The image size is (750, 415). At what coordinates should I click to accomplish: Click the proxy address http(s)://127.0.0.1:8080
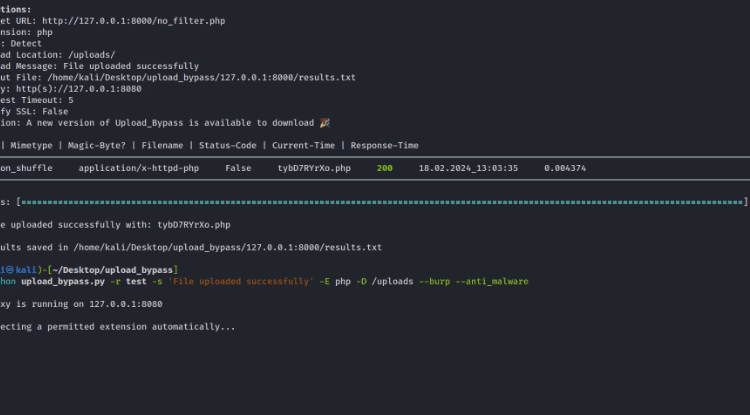tap(79, 89)
